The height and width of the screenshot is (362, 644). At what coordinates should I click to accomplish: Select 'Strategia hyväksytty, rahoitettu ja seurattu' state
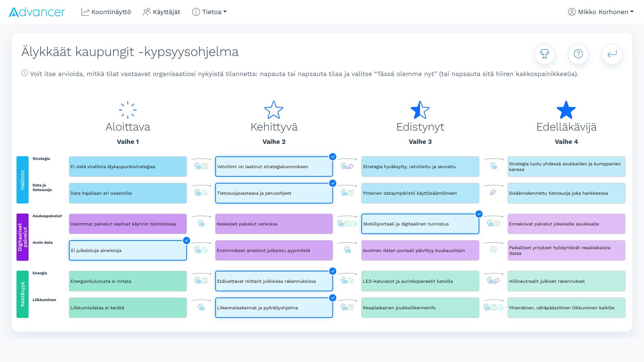(x=420, y=167)
